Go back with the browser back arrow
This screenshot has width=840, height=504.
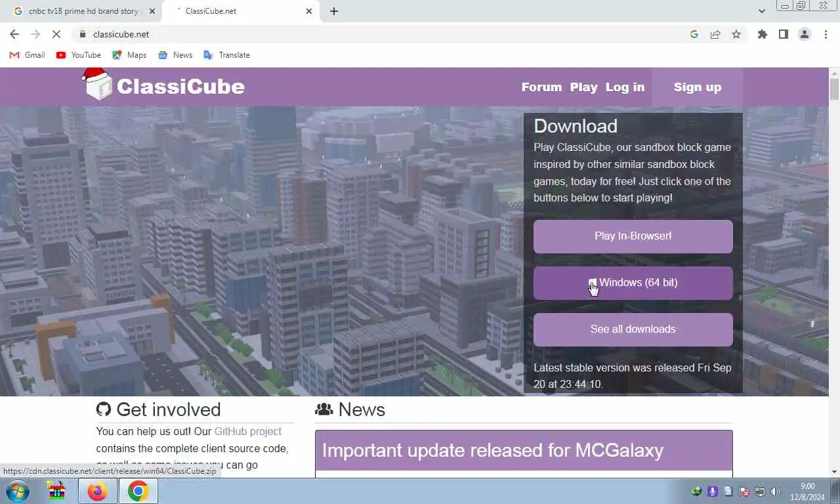[x=14, y=34]
